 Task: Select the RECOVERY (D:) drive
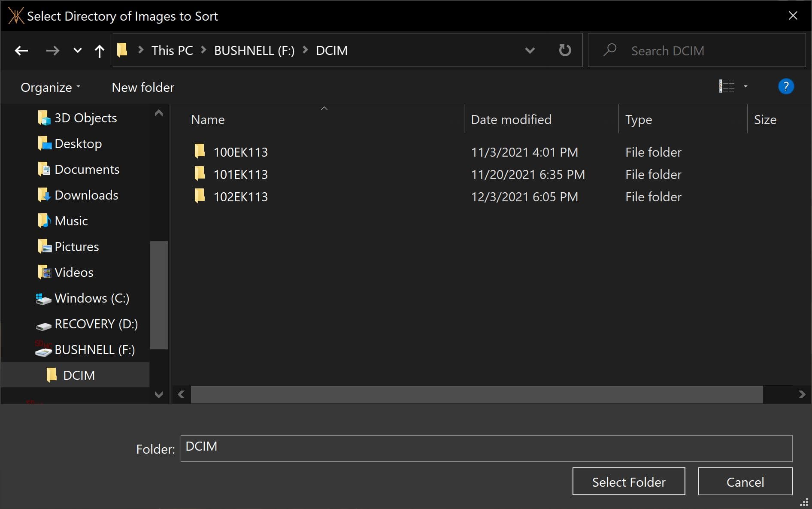[87, 324]
